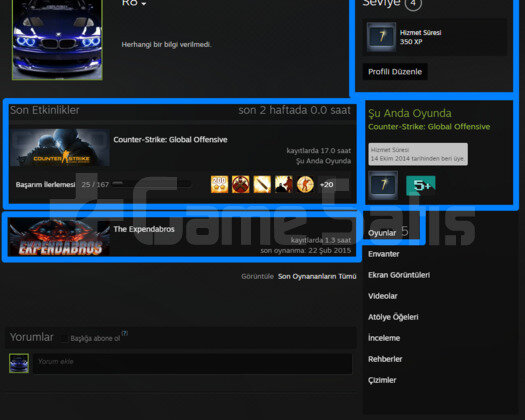
Task: Open the Son Etkinlikler section header
Action: [45, 110]
